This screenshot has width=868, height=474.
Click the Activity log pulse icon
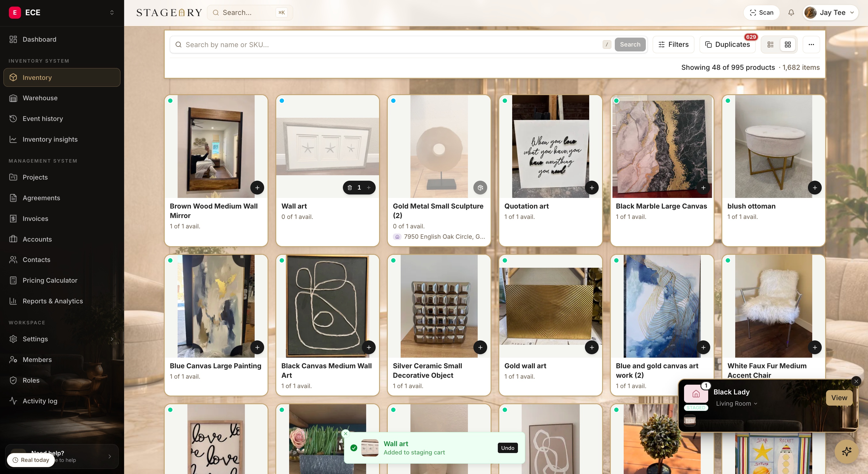[13, 401]
